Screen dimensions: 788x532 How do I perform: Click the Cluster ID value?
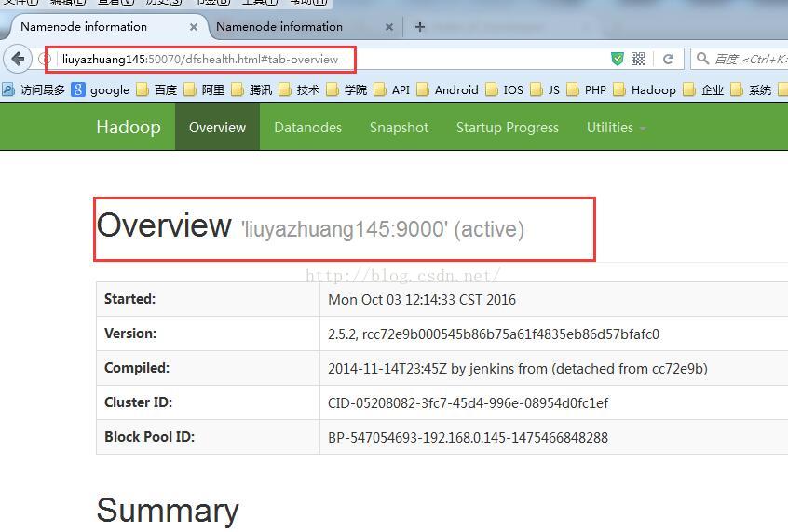(x=468, y=402)
